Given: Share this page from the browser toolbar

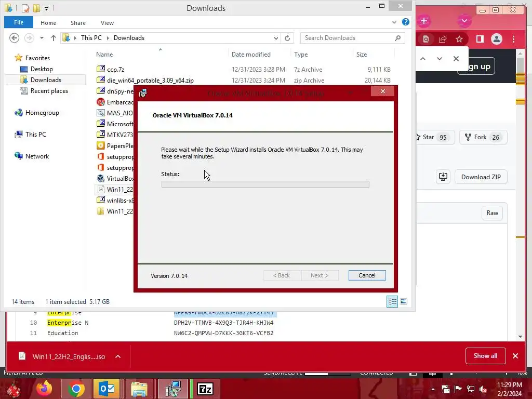Looking at the screenshot, I should click(x=443, y=39).
